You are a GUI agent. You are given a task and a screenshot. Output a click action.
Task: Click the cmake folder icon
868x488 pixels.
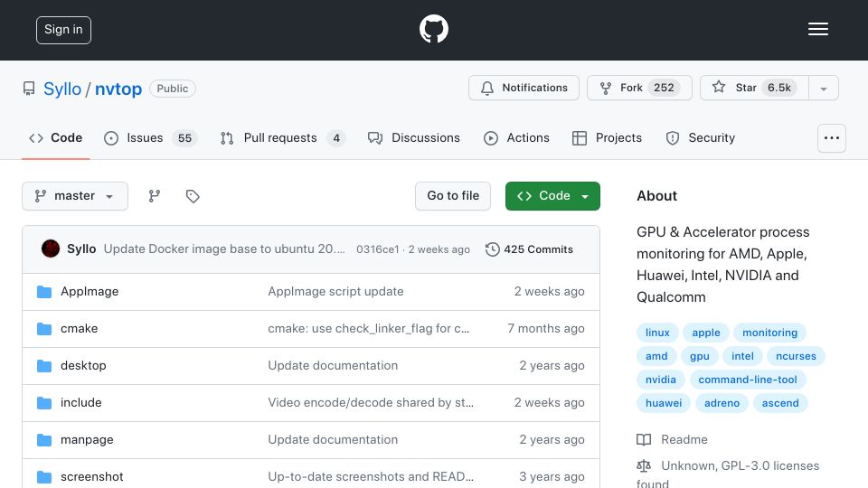pyautogui.click(x=44, y=329)
